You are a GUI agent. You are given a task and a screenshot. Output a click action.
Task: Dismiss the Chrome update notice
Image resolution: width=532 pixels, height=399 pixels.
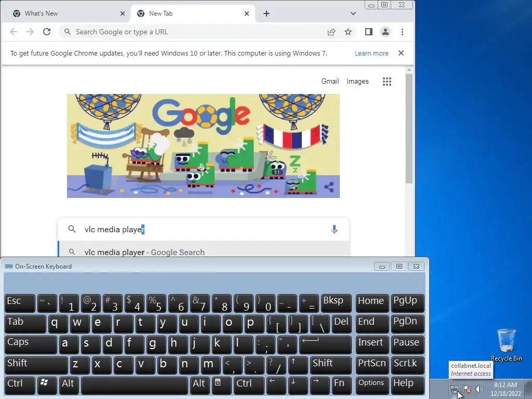401,53
